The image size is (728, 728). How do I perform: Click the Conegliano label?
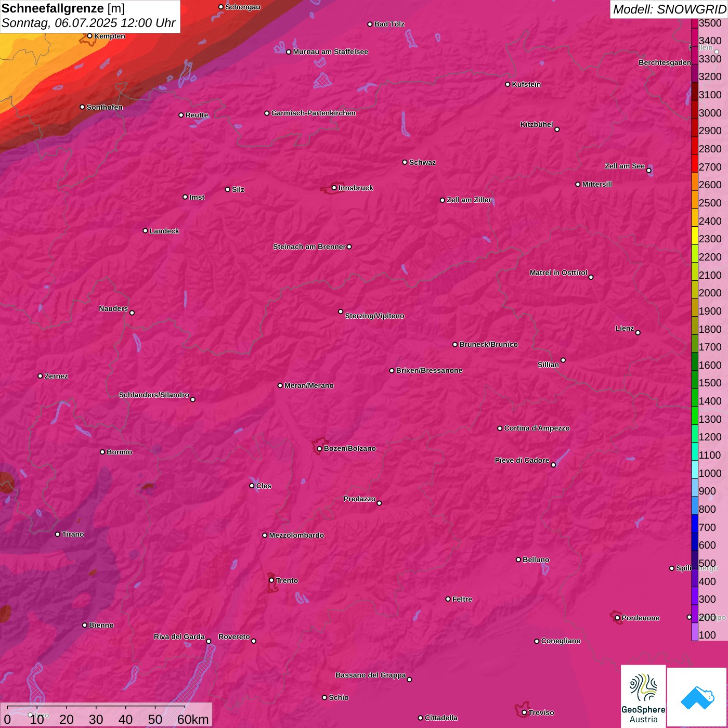tap(561, 641)
